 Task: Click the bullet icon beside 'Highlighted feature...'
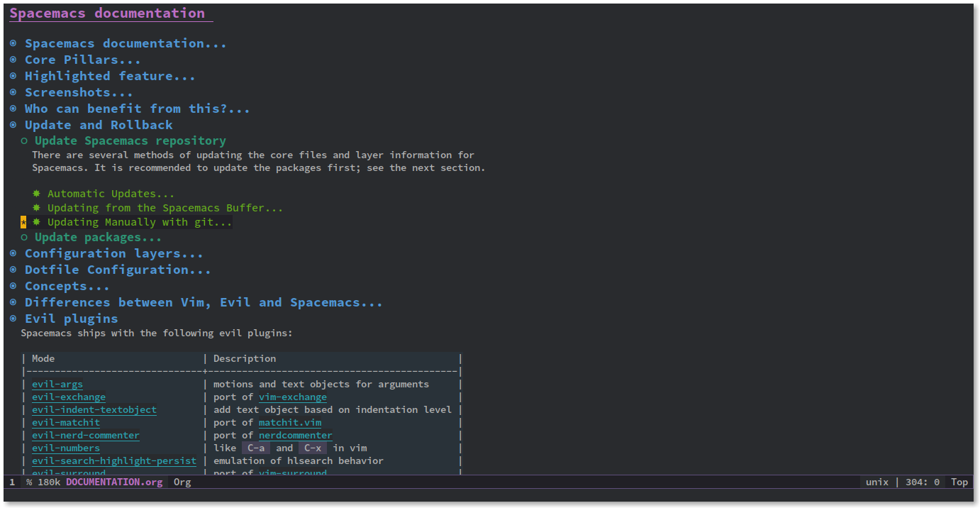click(x=13, y=76)
